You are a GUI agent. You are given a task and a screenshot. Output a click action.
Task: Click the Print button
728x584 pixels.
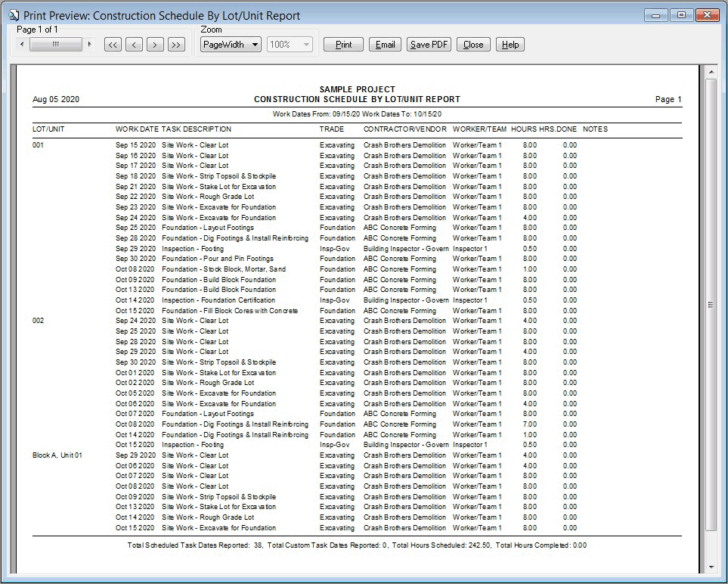pyautogui.click(x=343, y=45)
